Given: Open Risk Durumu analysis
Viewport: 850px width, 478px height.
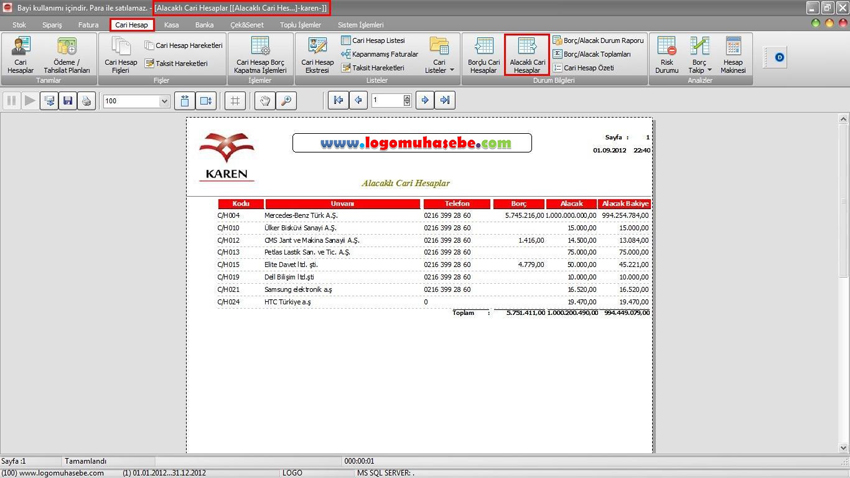Looking at the screenshot, I should click(x=666, y=55).
